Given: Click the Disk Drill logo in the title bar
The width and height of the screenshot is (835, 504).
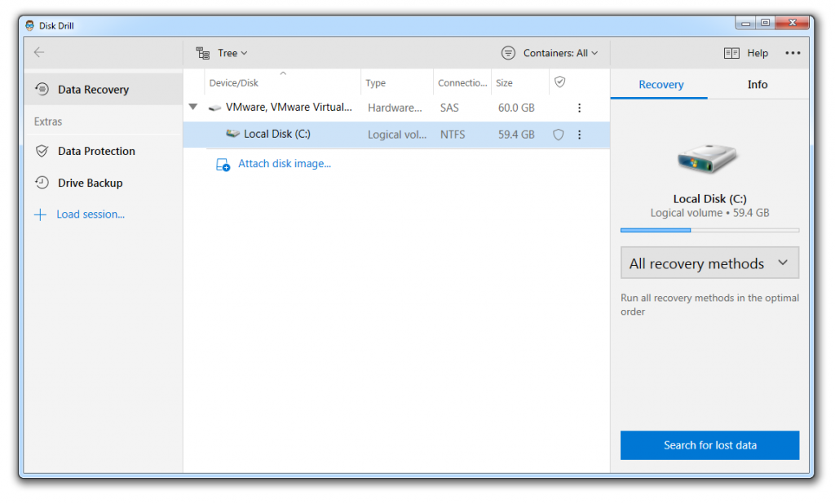Looking at the screenshot, I should 29,24.
